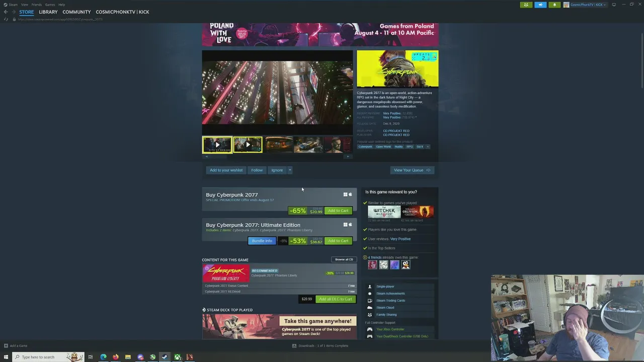Open the Oblivion game capsule
The width and height of the screenshot is (644, 362).
coord(418,212)
